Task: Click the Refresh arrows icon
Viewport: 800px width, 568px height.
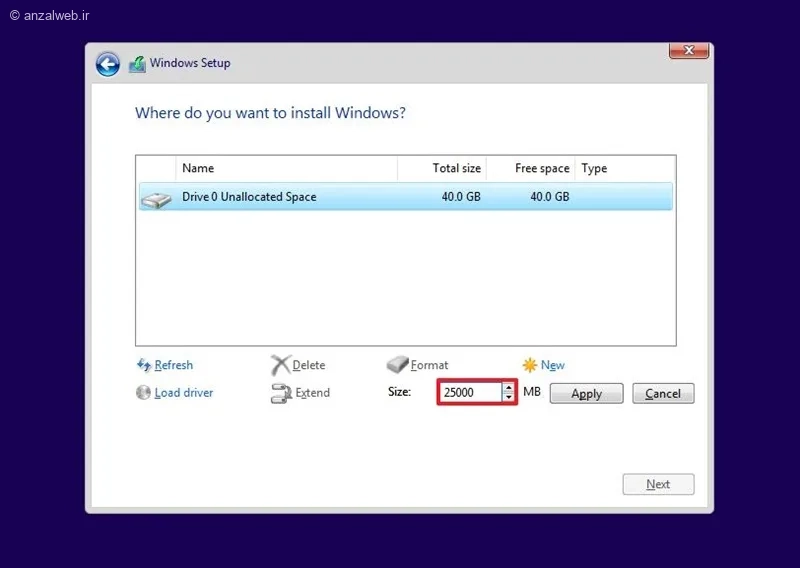Action: click(143, 365)
